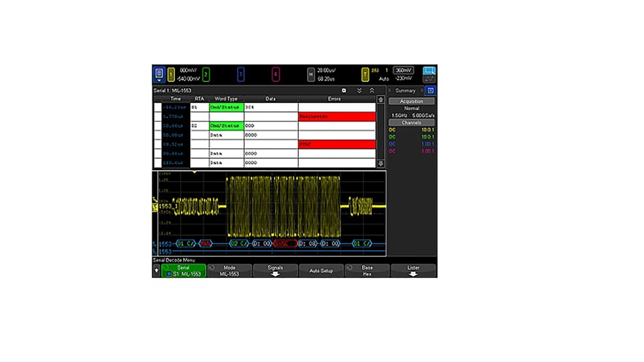Open trigger T badge

pyautogui.click(x=365, y=74)
